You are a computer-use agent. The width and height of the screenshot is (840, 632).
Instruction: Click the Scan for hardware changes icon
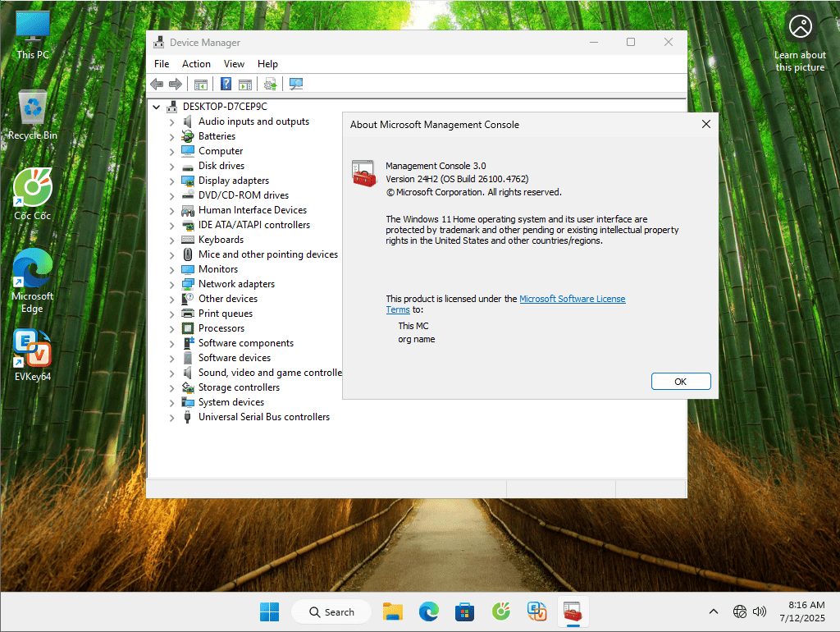point(295,85)
